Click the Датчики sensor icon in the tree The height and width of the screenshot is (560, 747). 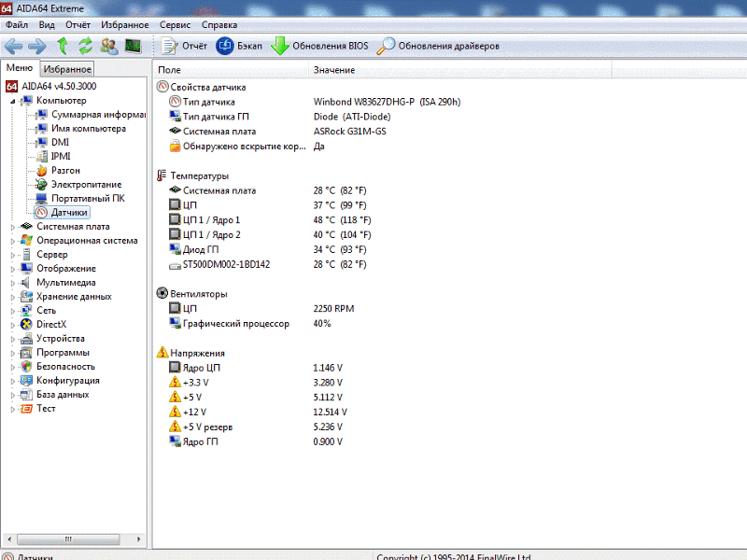42,213
